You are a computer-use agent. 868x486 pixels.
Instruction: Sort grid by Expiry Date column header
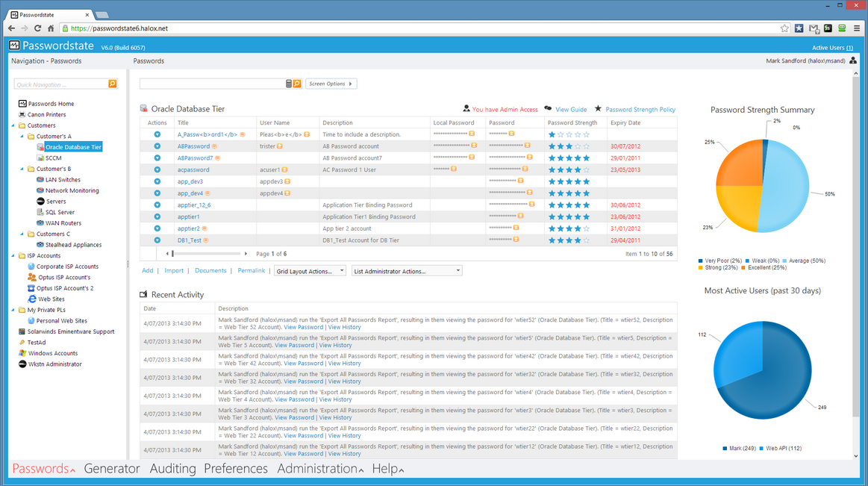pyautogui.click(x=625, y=123)
